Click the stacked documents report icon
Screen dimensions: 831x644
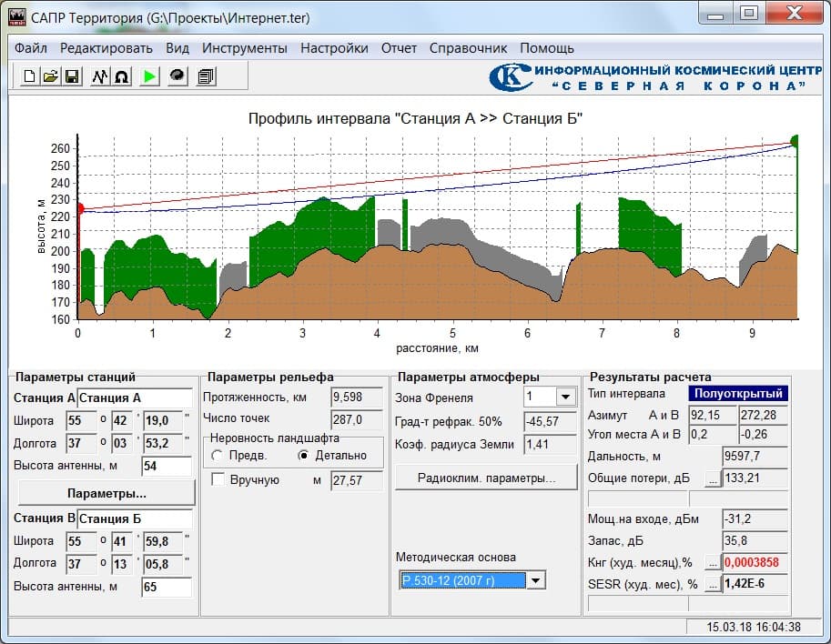coord(206,77)
